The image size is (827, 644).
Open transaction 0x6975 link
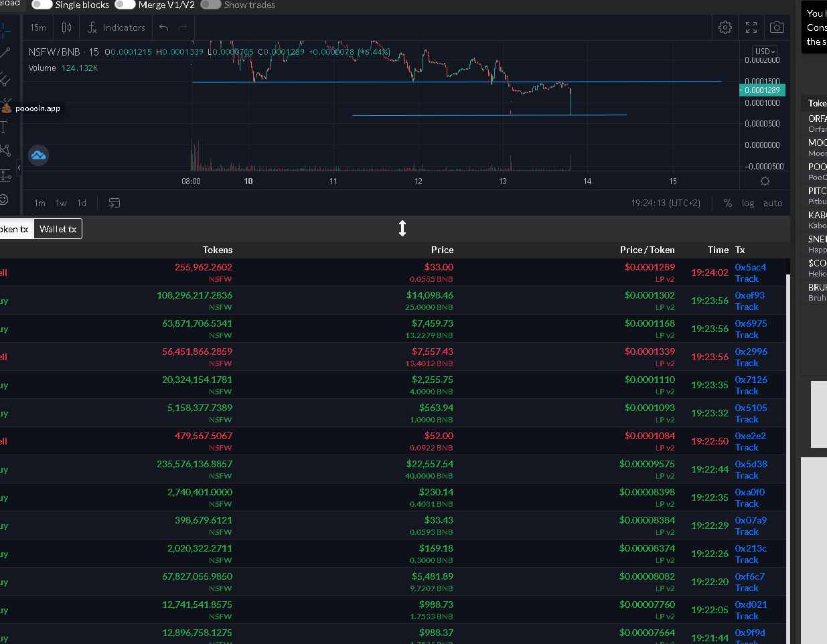point(751,323)
